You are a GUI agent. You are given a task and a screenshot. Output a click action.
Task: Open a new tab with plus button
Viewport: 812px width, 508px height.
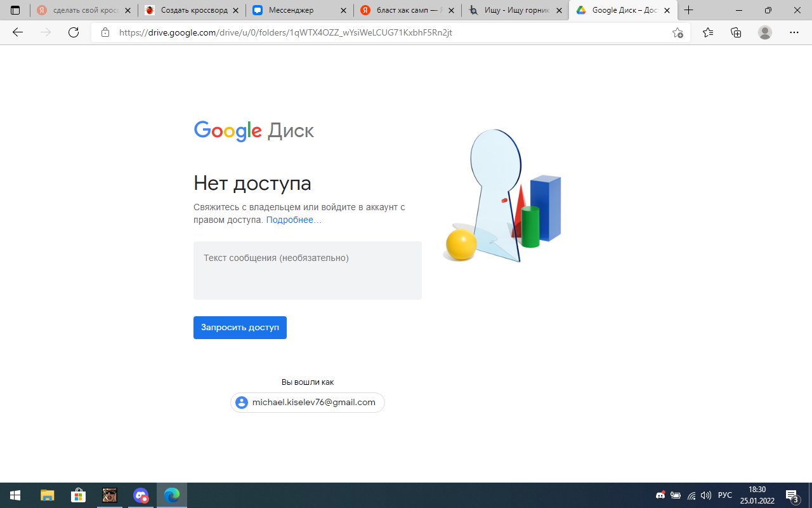[x=689, y=11]
